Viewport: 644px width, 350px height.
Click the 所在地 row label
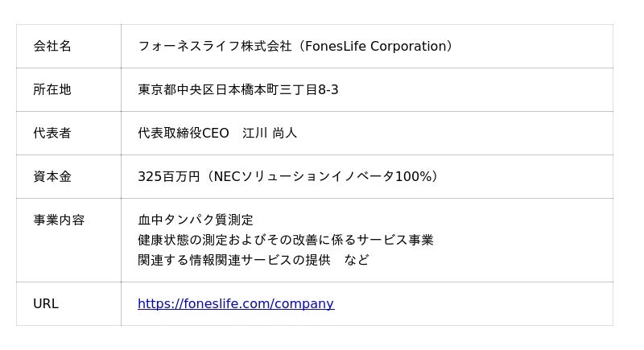point(52,90)
